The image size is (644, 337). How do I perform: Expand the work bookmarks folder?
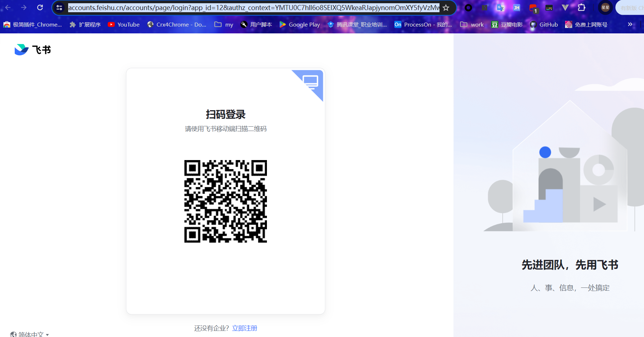pos(472,24)
